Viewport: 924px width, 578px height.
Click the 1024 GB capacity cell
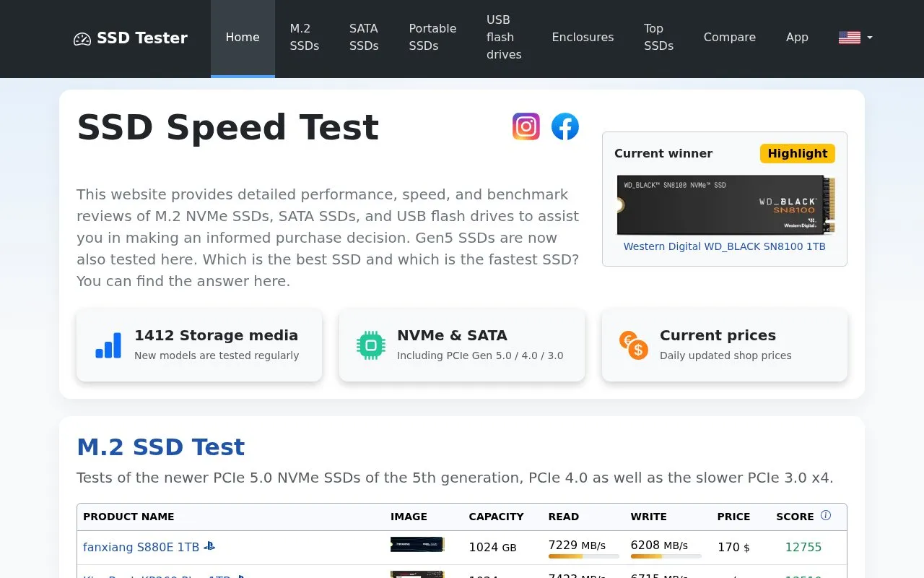[492, 548]
